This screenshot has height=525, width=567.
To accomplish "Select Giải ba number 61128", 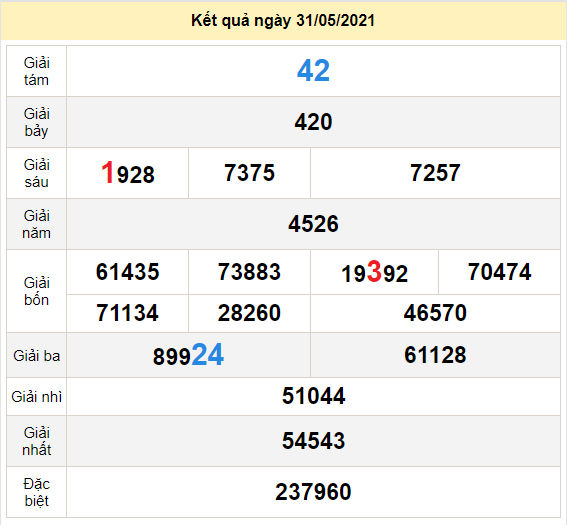I will pos(435,355).
